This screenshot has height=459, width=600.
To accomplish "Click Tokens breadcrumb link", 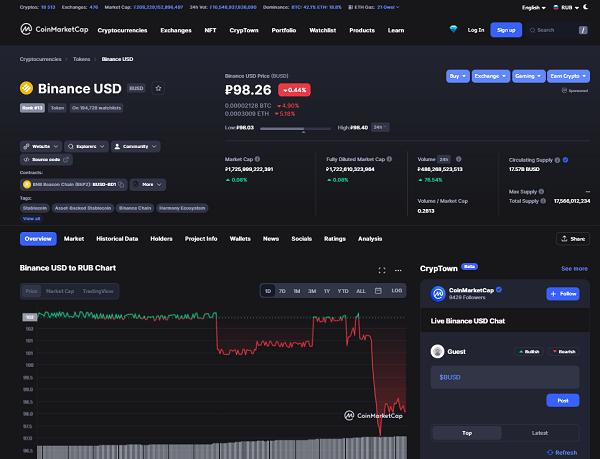I will click(82, 59).
